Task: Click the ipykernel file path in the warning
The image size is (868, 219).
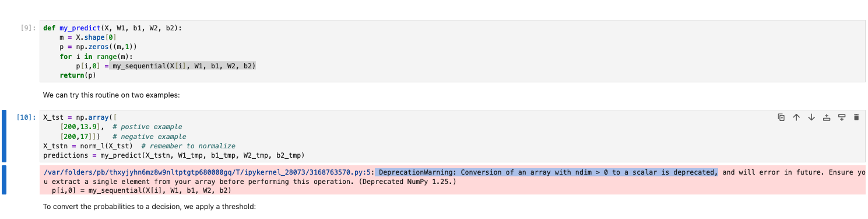Action: tap(208, 172)
